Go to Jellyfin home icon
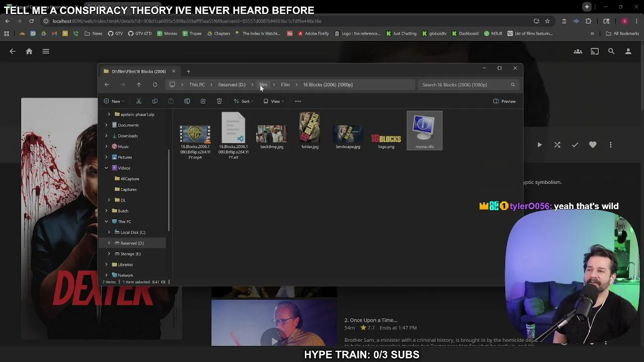 pyautogui.click(x=29, y=51)
